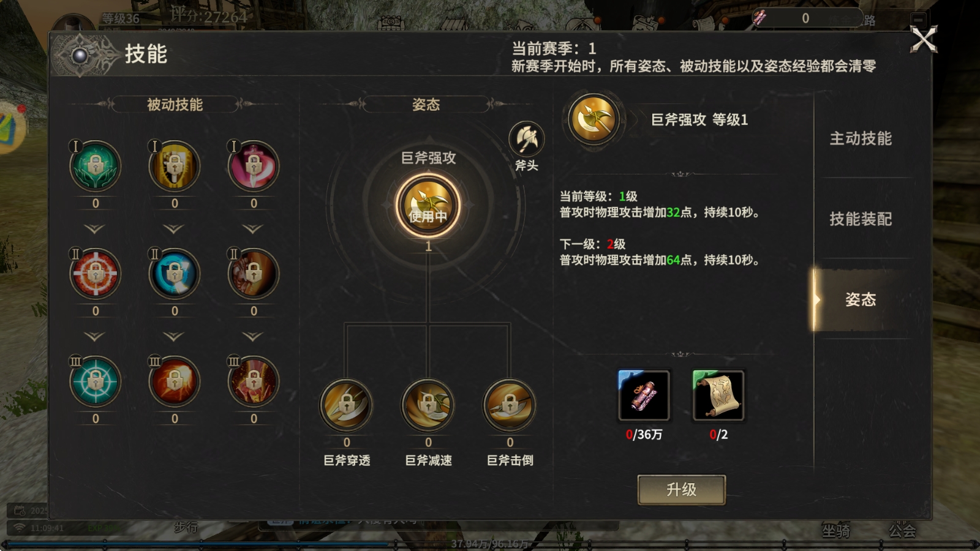Select the locked 巨斧击倒 skill
Screen dimensions: 980x551
click(510, 405)
